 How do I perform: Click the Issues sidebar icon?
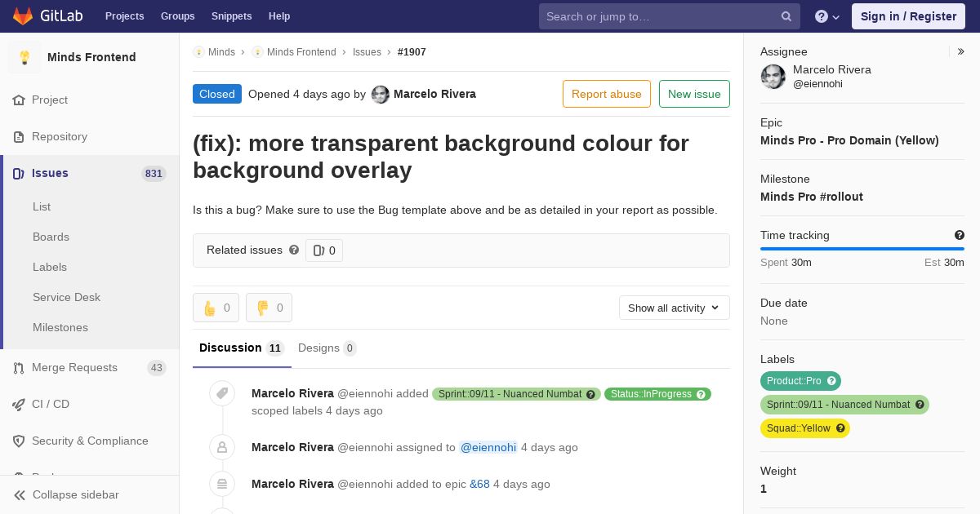pyautogui.click(x=19, y=173)
